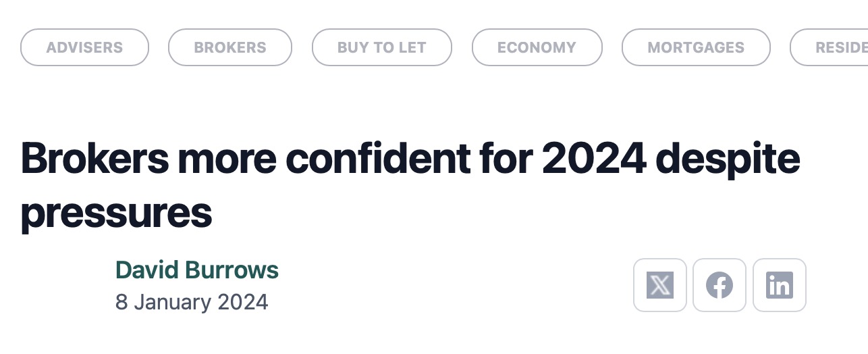
Task: Click the MORTGAGES category pill
Action: pos(696,47)
